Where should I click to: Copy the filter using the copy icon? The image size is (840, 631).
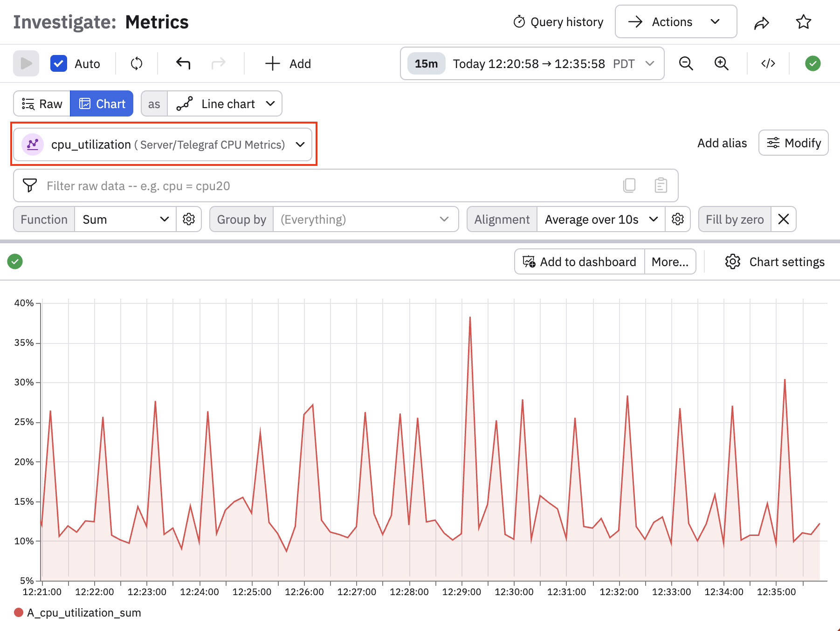(x=629, y=185)
